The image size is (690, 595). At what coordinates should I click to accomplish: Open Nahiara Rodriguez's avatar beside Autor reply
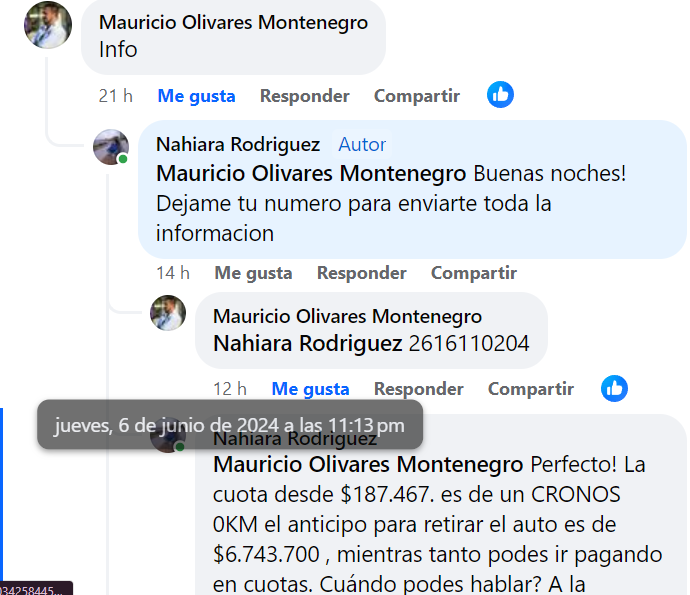(111, 147)
